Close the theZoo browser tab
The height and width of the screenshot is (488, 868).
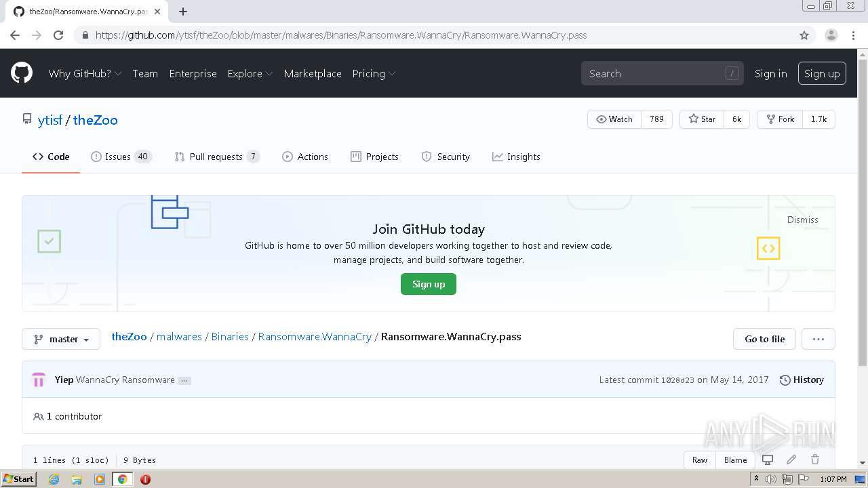(x=158, y=12)
